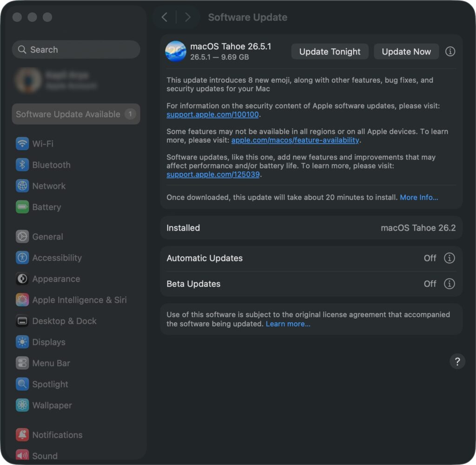Open support.apple.com/100100 link
Image resolution: width=476 pixels, height=465 pixels.
(212, 114)
